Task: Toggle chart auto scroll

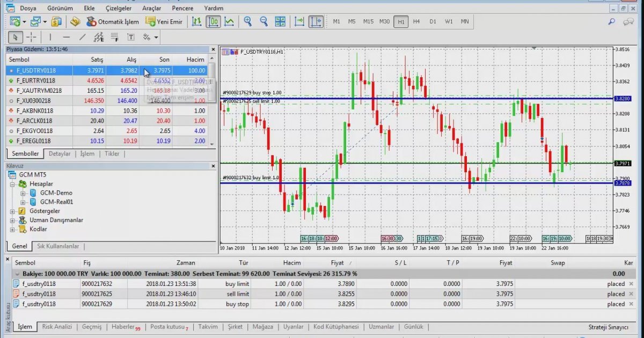Action: [299, 21]
